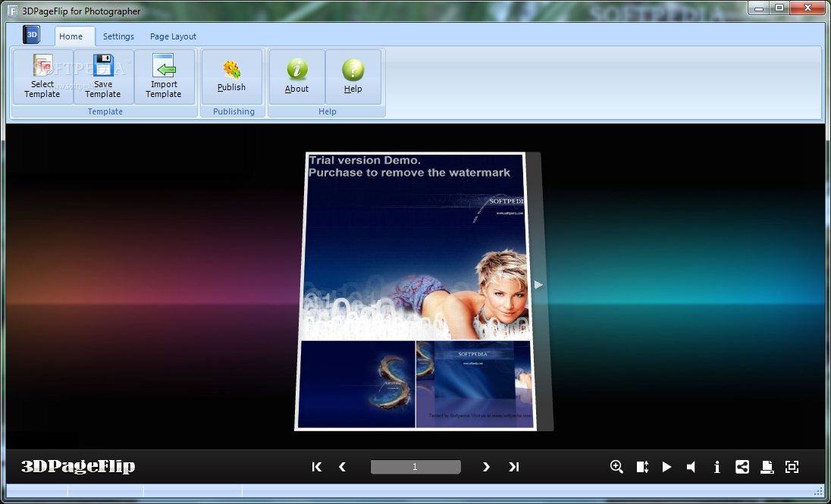Go to the next page
This screenshot has width=831, height=504.
point(486,467)
